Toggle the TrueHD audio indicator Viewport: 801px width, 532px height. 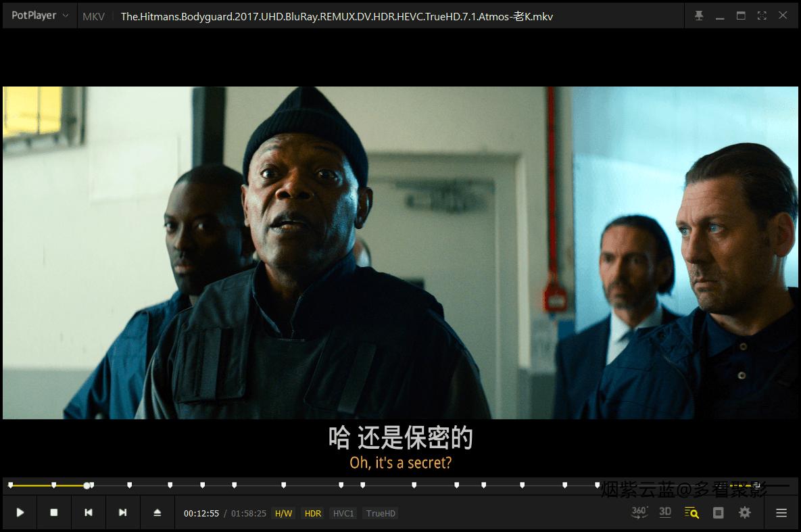coord(380,513)
